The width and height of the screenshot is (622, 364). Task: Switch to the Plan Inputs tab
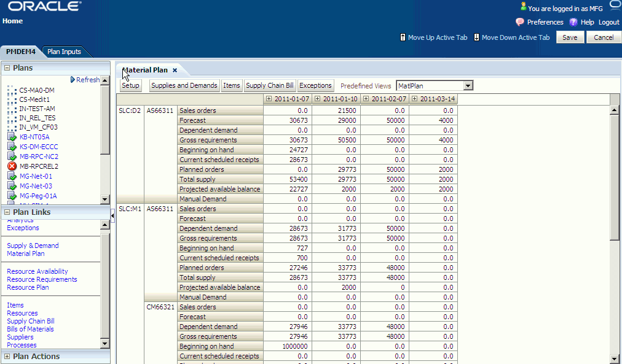coord(65,52)
